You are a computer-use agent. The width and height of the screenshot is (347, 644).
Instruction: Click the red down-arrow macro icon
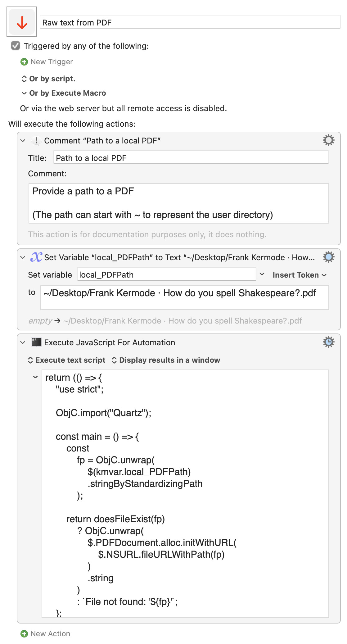[22, 22]
